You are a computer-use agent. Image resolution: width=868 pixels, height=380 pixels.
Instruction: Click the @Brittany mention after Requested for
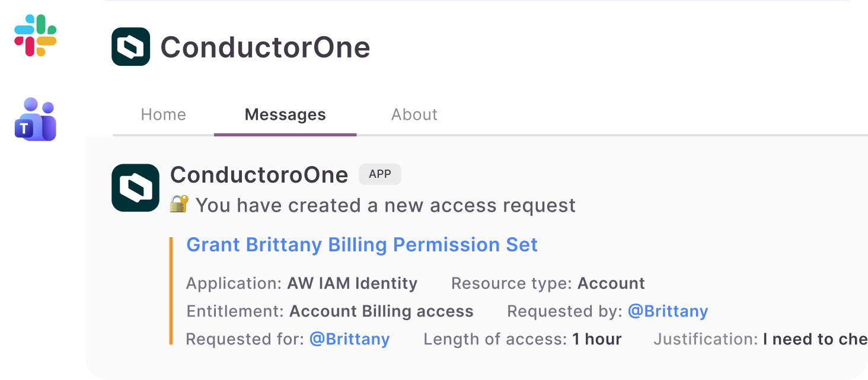(x=350, y=339)
